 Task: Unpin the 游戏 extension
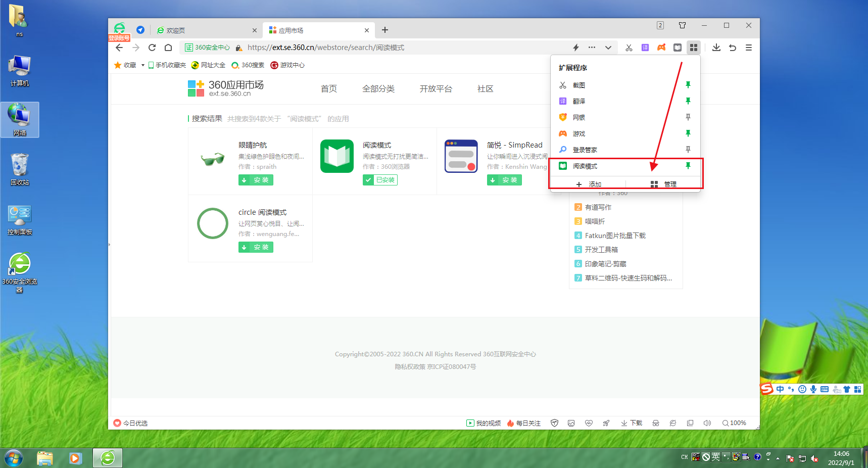pyautogui.click(x=688, y=133)
